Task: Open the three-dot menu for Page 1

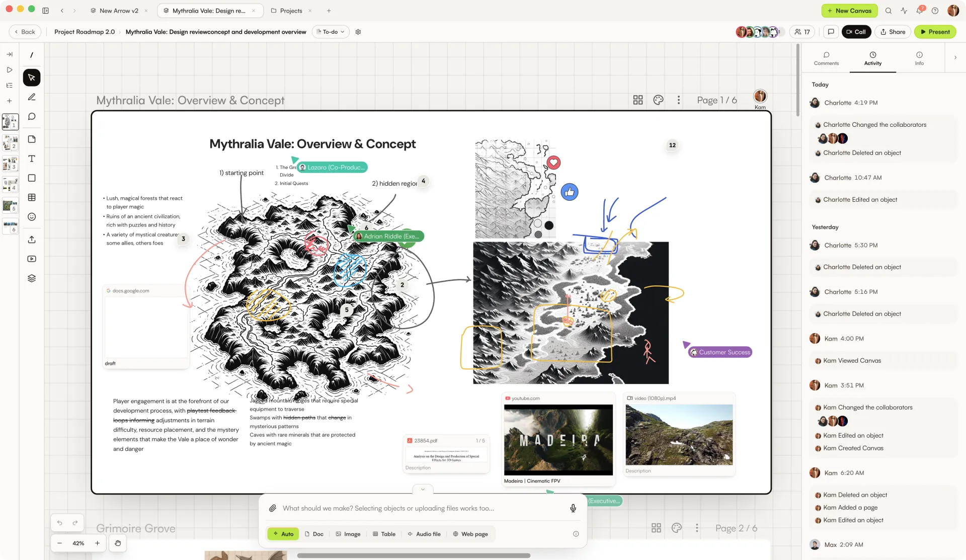Action: [679, 100]
